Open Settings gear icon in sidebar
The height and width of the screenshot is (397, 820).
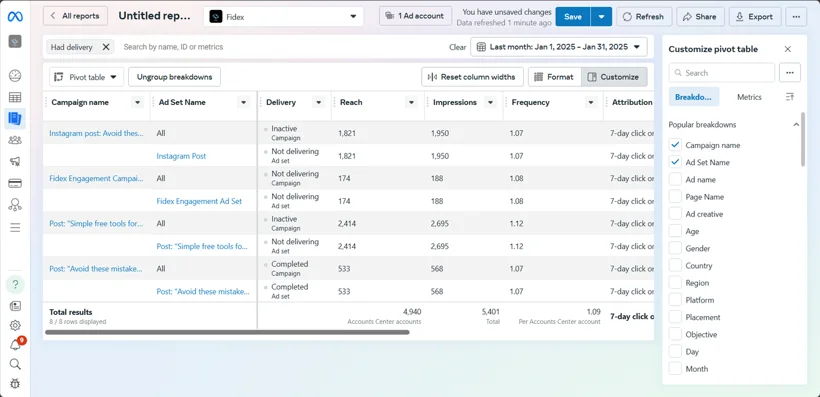tap(15, 325)
